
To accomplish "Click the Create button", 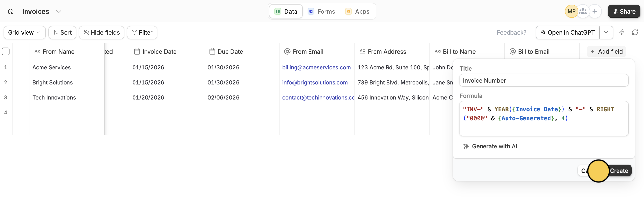I will pos(620,171).
